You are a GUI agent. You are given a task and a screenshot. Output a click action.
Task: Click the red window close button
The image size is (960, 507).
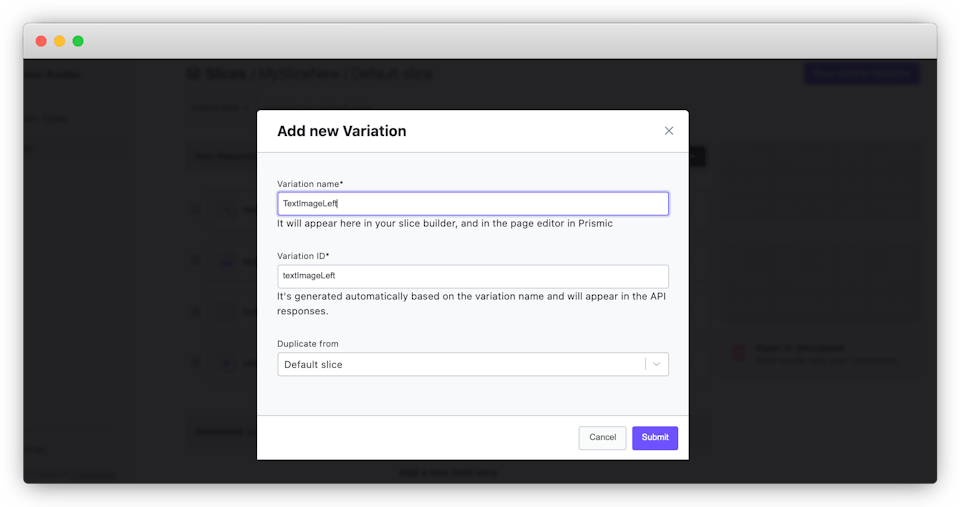coord(41,41)
